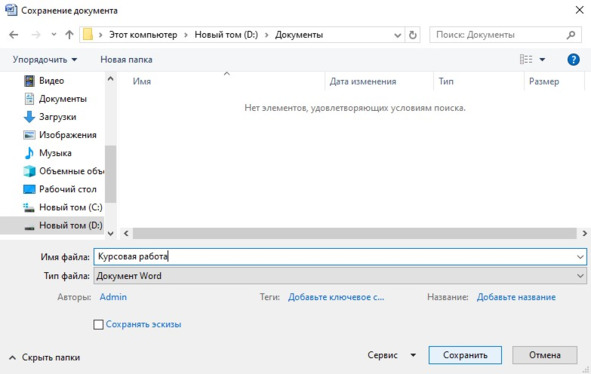Click the folder icon in address bar
The width and height of the screenshot is (591, 374).
pos(88,35)
